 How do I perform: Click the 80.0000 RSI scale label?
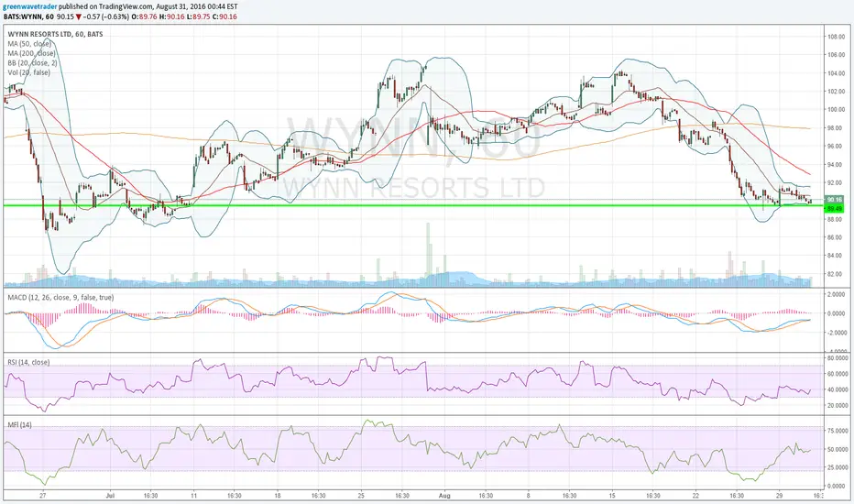coord(836,358)
